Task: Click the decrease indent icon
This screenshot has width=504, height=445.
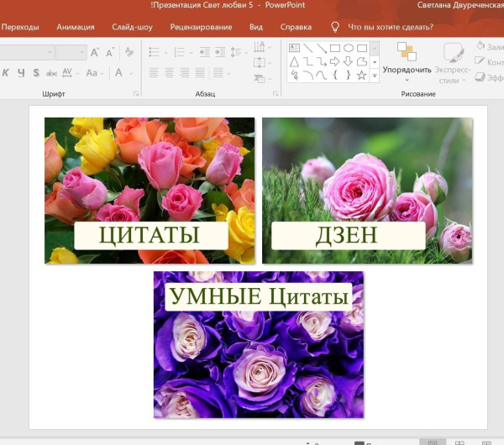Action: 204,52
